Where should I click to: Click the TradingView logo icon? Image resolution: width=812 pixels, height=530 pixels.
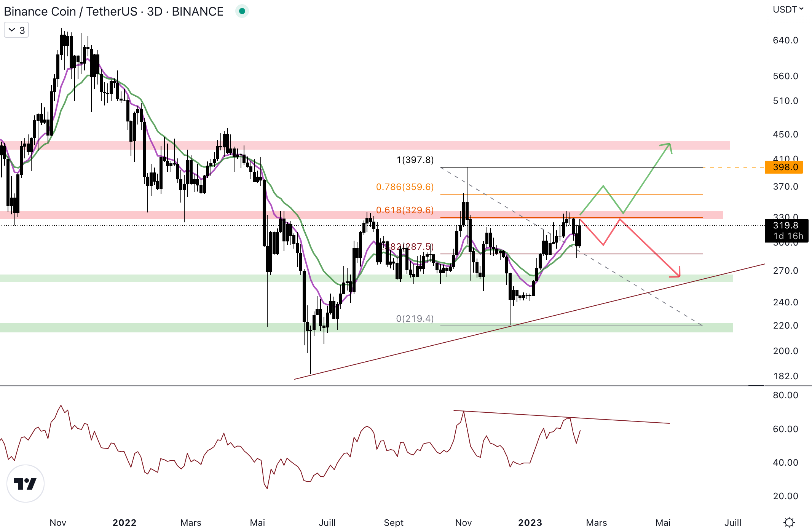point(26,484)
